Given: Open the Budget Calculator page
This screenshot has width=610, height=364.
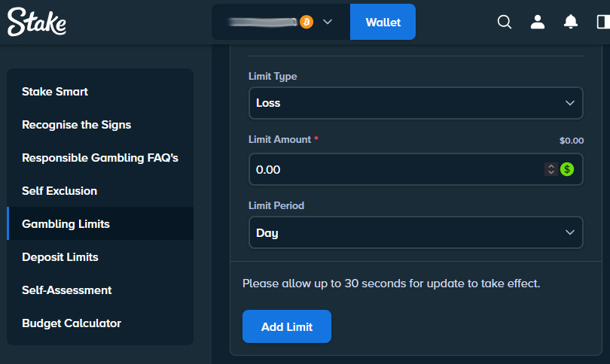Looking at the screenshot, I should 72,323.
